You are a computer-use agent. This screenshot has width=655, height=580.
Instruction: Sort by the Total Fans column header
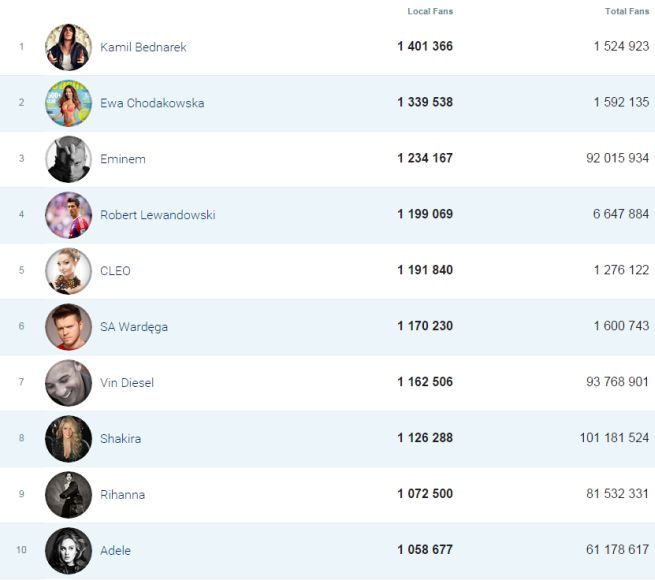[x=627, y=11]
